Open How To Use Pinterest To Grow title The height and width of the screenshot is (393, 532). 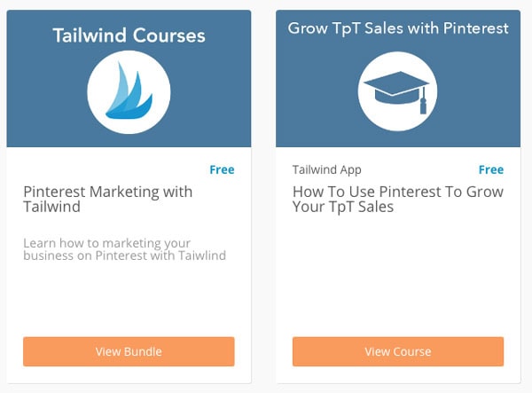tap(398, 200)
